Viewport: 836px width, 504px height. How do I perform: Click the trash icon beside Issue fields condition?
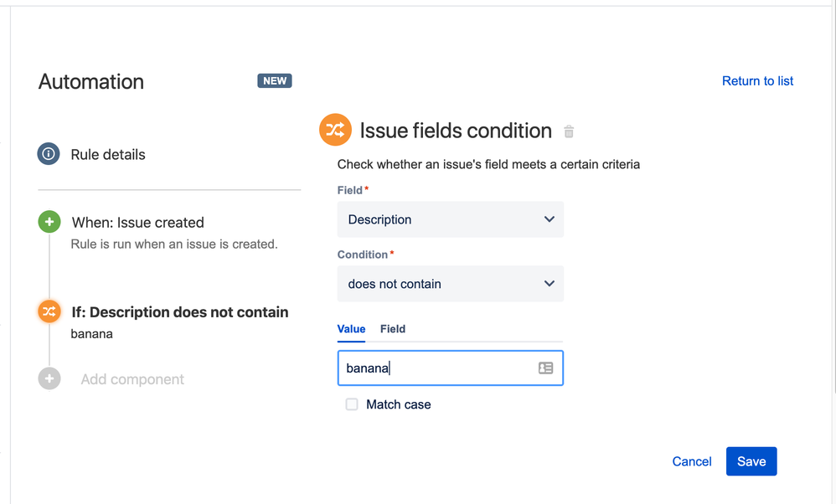pyautogui.click(x=569, y=131)
